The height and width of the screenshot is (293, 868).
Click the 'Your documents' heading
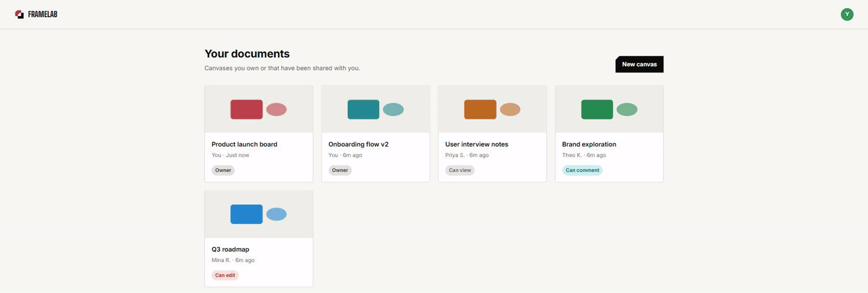247,54
